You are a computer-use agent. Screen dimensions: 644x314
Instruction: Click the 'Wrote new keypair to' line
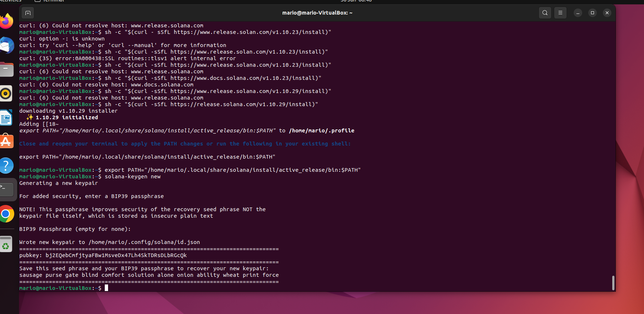[x=110, y=242]
